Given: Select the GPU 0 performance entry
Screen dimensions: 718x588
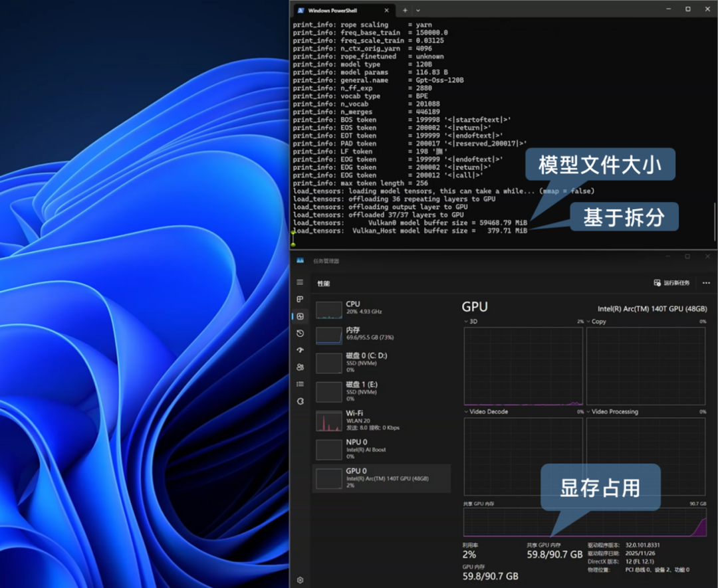Looking at the screenshot, I should pyautogui.click(x=382, y=478).
